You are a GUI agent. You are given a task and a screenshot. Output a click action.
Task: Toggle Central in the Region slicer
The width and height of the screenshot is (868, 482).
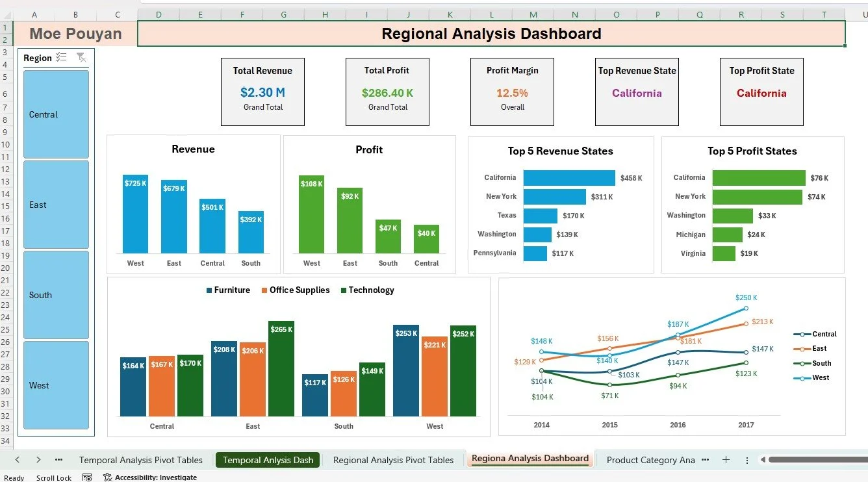tap(56, 114)
